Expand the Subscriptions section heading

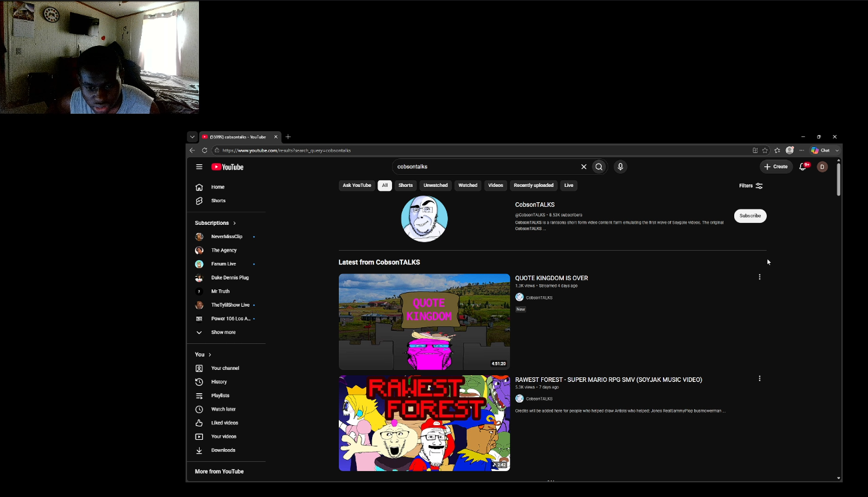tap(216, 223)
